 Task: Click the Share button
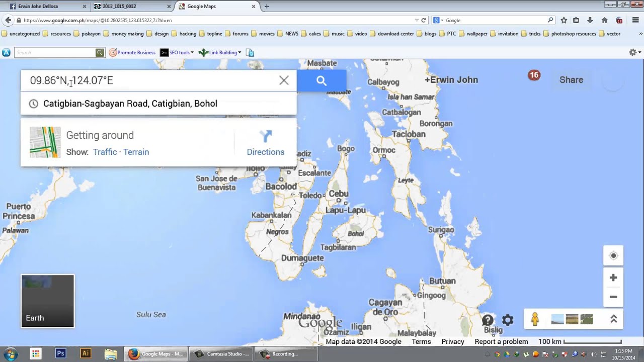coord(572,80)
